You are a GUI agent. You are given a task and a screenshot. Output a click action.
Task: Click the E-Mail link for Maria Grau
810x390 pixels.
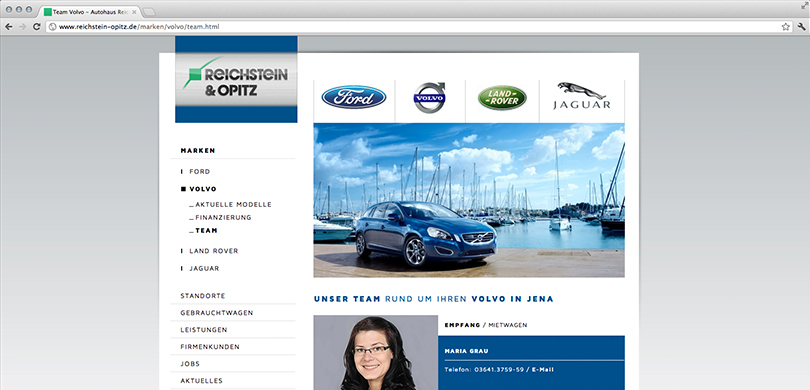click(540, 369)
